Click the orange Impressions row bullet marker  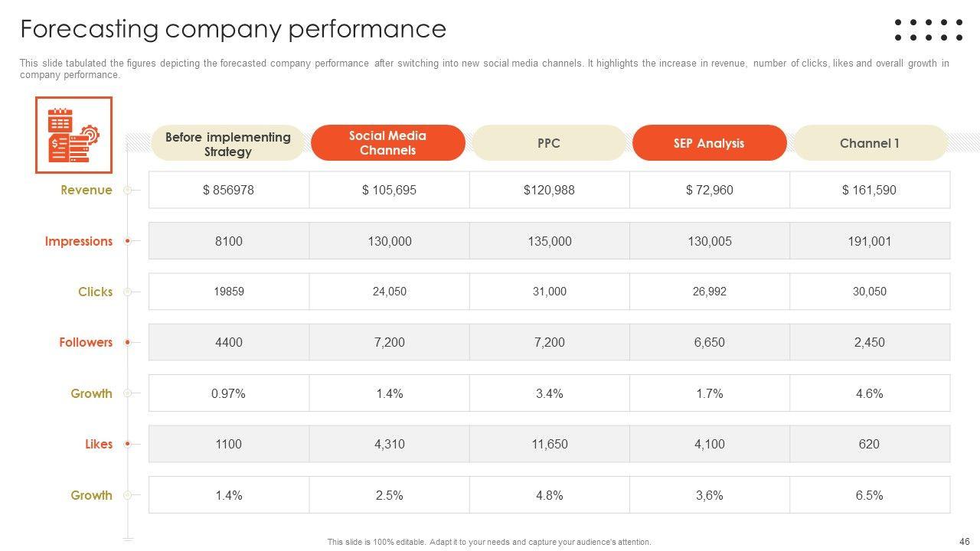128,241
